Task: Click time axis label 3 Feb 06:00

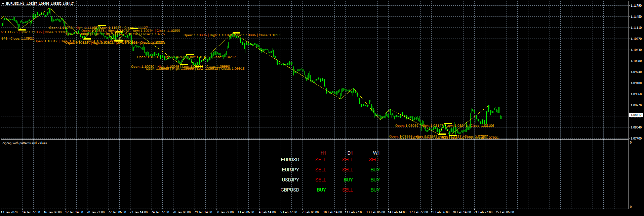Action: pos(246,212)
